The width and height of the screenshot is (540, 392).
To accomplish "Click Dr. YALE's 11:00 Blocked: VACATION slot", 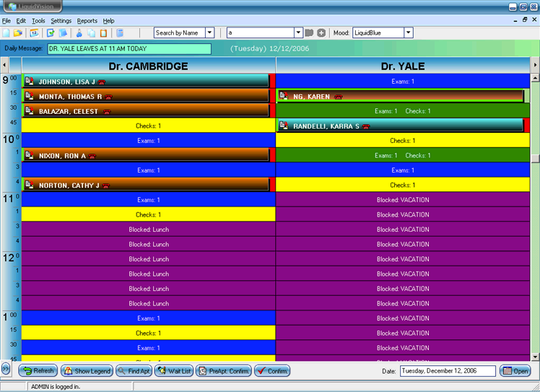I will pyautogui.click(x=403, y=200).
